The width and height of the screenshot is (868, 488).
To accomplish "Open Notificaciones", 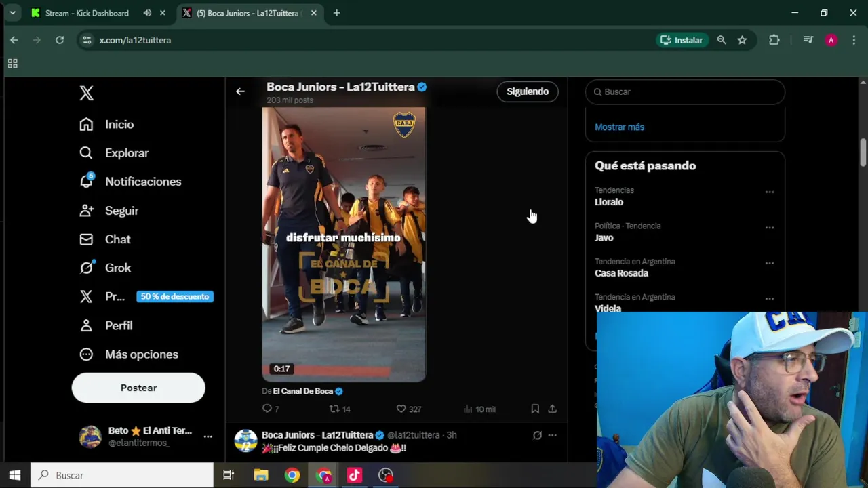I will tap(130, 181).
